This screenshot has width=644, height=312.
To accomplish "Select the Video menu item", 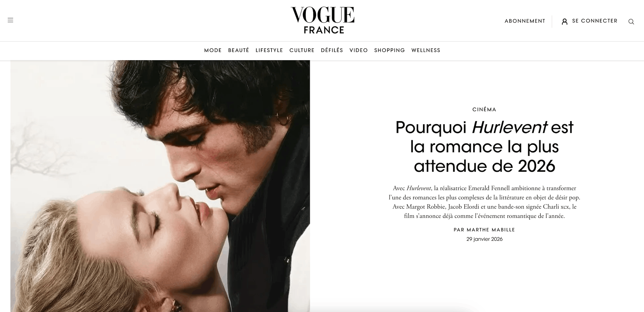I will tap(359, 50).
